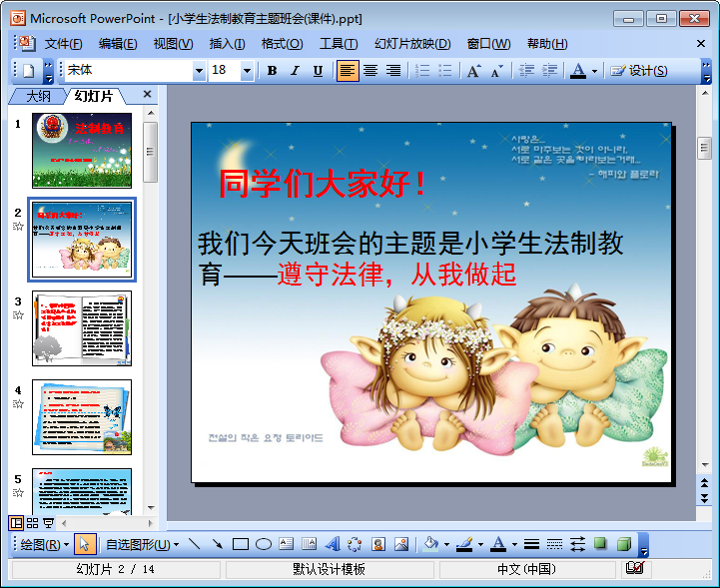Select the Oval drawing tool
The image size is (720, 588).
[x=264, y=544]
